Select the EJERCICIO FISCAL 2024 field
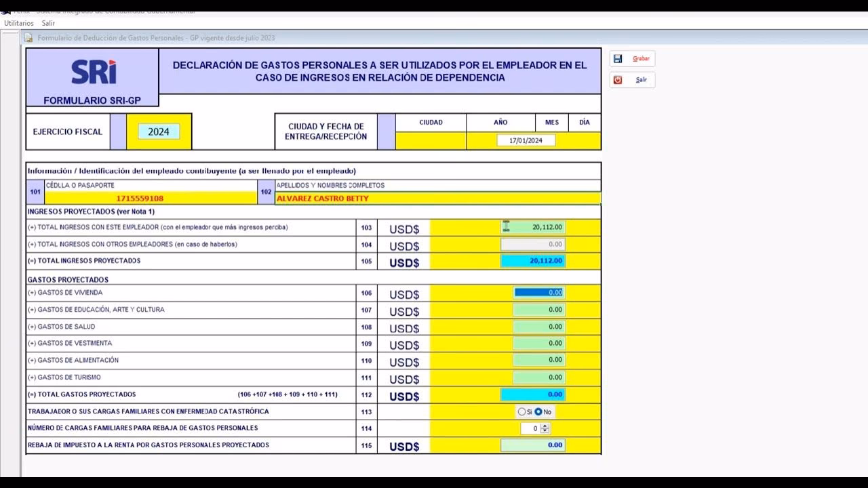Screen dimensions: 868x488 [x=158, y=131]
